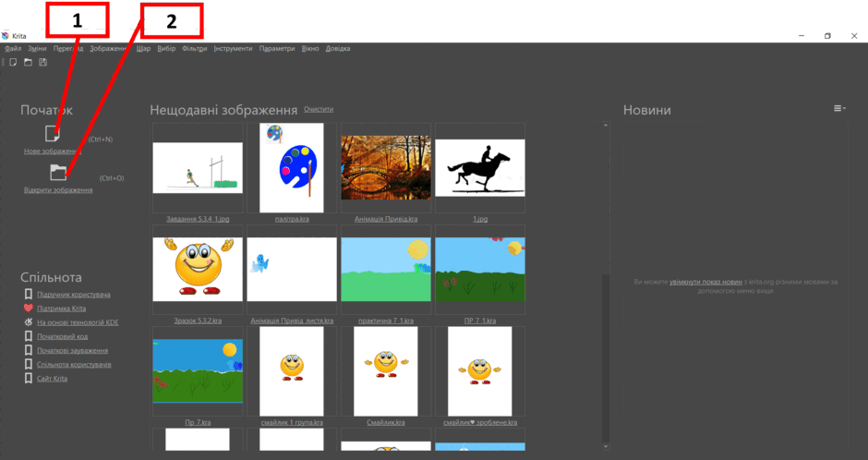
Task: Open the Новини hamburger menu dropdown
Action: [839, 108]
